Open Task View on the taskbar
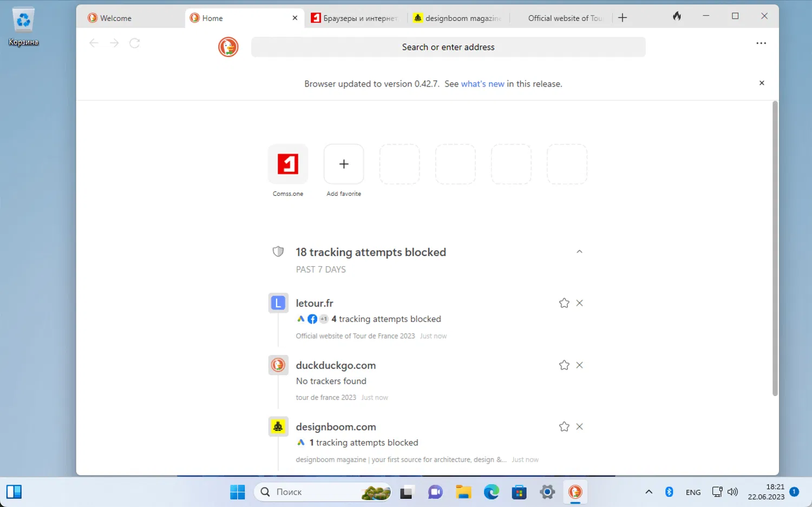 tap(407, 492)
